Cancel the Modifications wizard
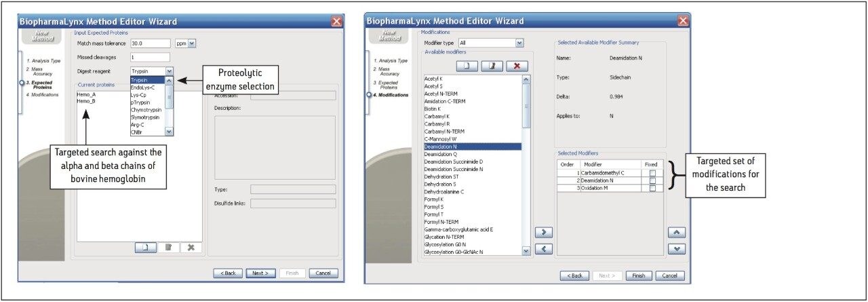This screenshot has width=868, height=302. pos(670,276)
